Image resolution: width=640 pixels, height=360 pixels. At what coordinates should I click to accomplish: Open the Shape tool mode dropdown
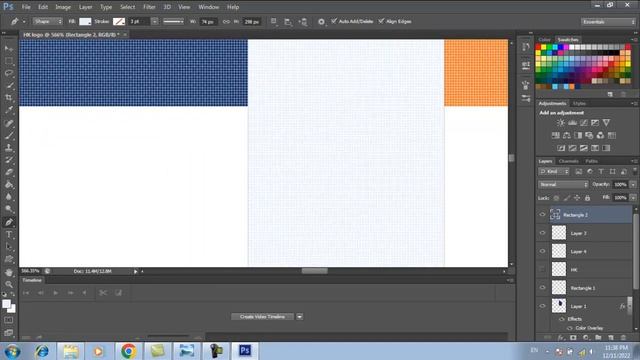pos(47,21)
